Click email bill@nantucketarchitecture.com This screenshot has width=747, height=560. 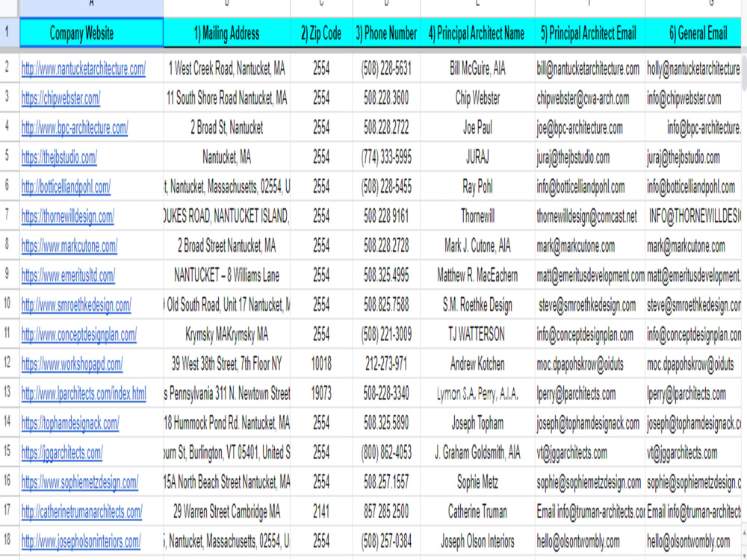point(590,69)
